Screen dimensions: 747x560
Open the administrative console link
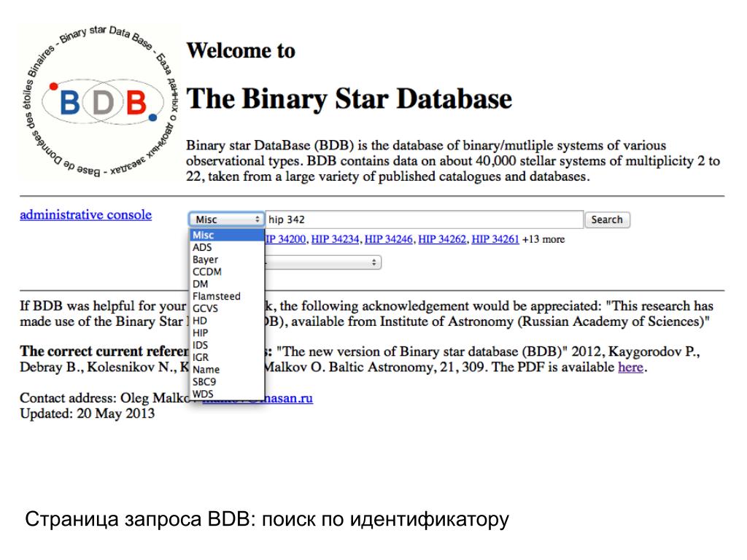click(x=86, y=215)
